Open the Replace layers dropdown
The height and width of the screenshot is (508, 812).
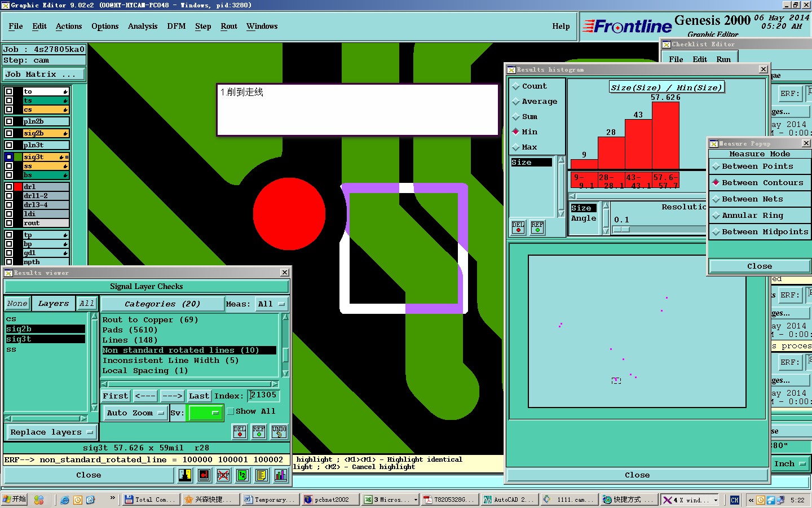[51, 432]
